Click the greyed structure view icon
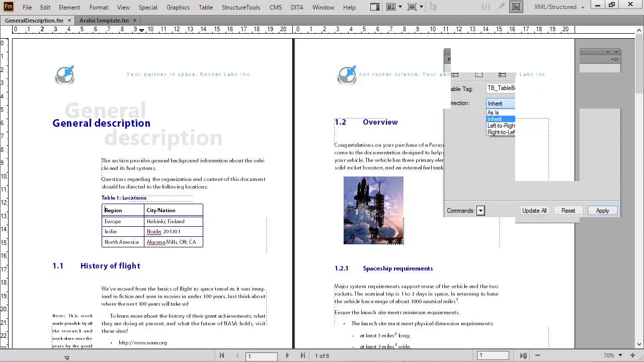The image size is (644, 362). pos(434,7)
